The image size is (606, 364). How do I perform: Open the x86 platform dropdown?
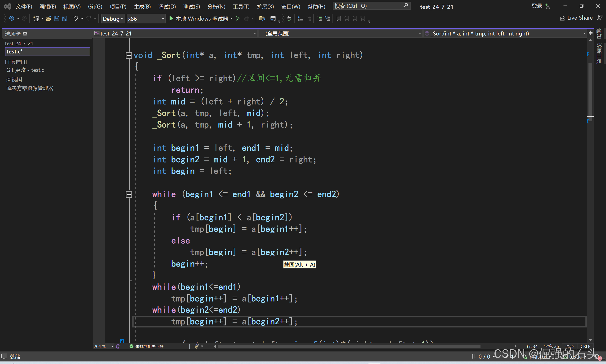146,19
